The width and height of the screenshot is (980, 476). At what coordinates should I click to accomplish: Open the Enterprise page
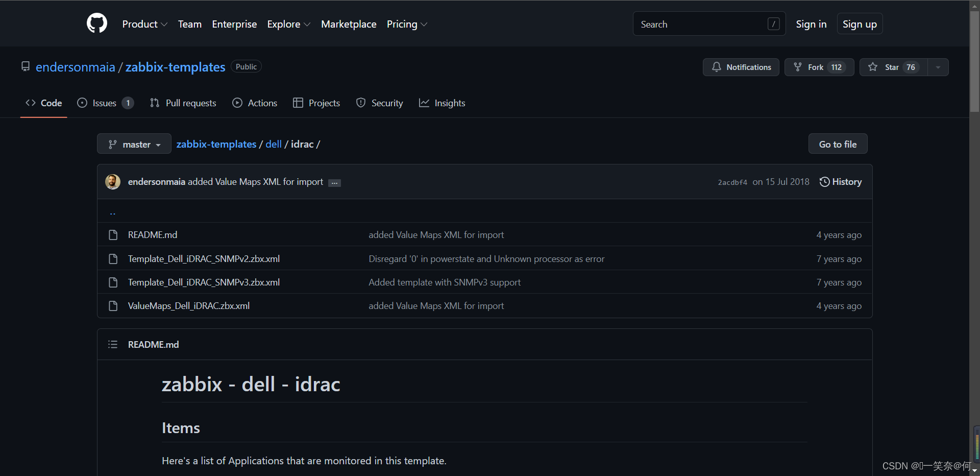pyautogui.click(x=234, y=24)
